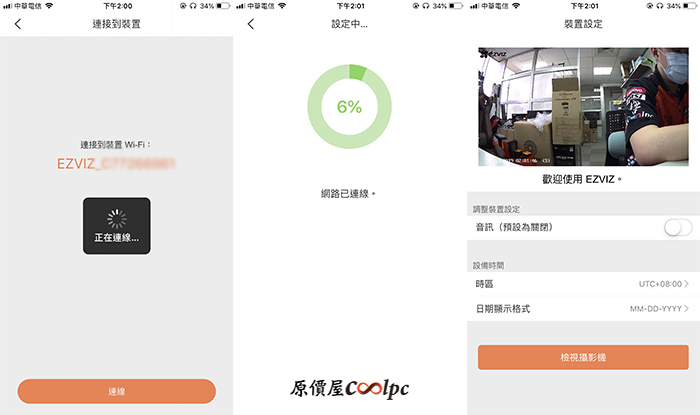The image size is (700, 415).
Task: Tap the EZVIZ camera preview image
Action: tap(583, 107)
